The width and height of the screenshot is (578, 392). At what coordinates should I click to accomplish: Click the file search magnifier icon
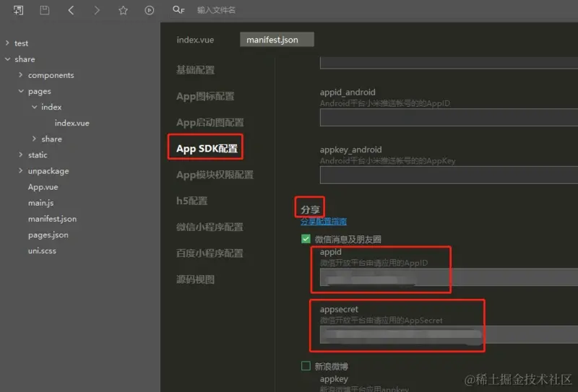click(x=178, y=10)
